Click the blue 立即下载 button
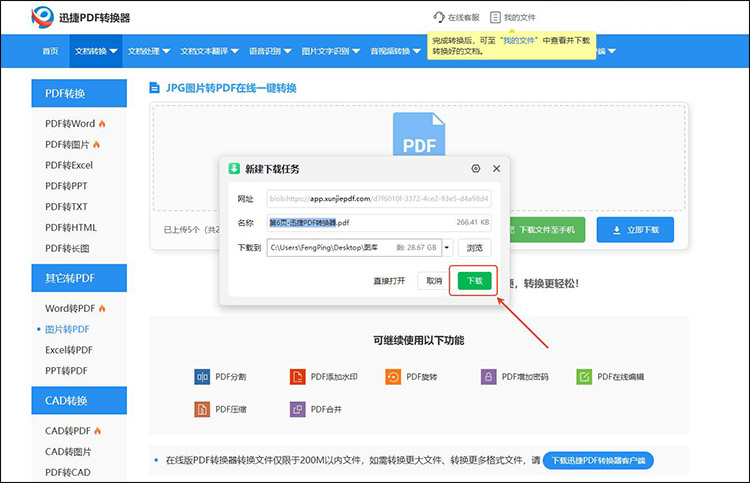This screenshot has height=483, width=750. coord(635,230)
